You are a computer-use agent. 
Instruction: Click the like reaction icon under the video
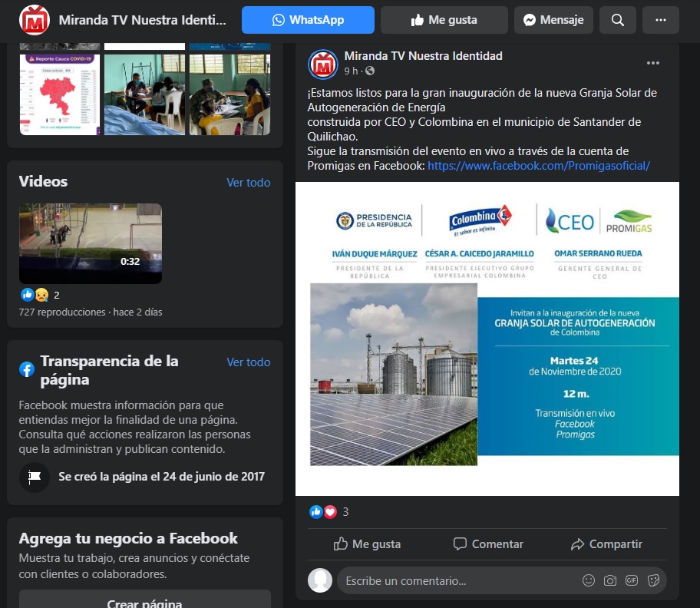27,295
